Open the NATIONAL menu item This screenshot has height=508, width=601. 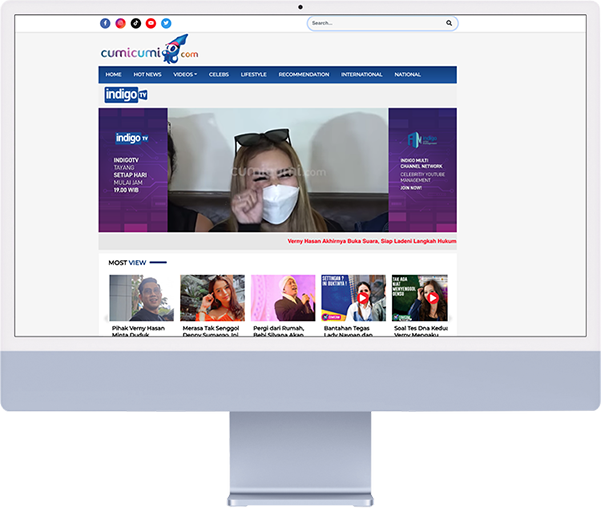pyautogui.click(x=407, y=74)
